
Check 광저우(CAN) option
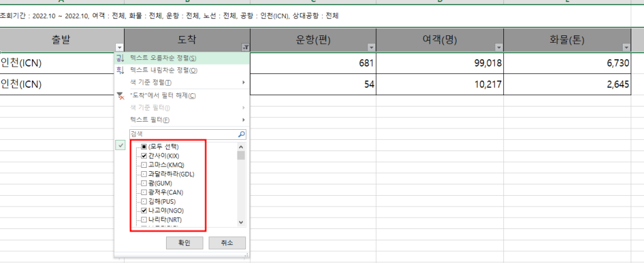144,192
